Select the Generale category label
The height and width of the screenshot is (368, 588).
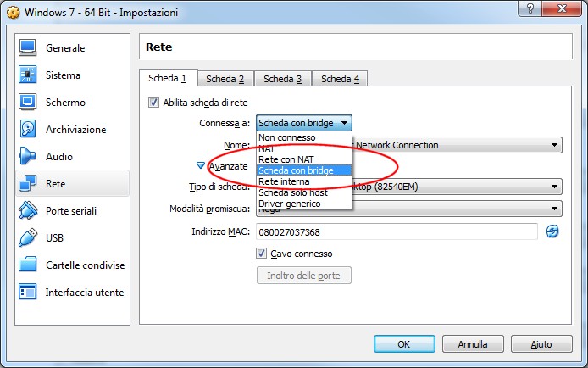(x=65, y=48)
